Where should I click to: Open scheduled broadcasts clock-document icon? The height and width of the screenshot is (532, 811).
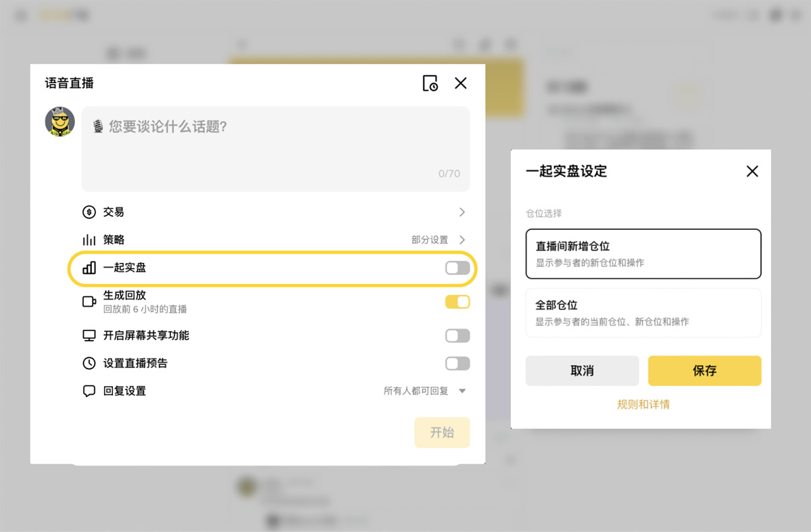tap(430, 83)
